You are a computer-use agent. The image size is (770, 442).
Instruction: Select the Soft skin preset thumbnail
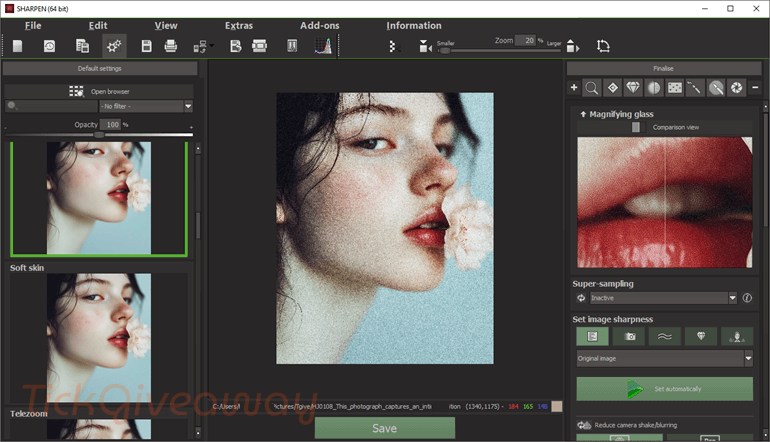(99, 338)
